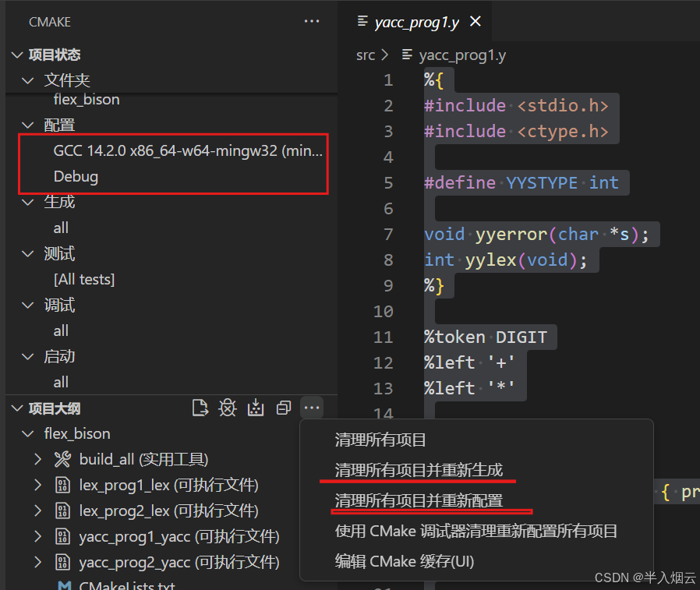Click the build_all tools icon

(x=62, y=460)
